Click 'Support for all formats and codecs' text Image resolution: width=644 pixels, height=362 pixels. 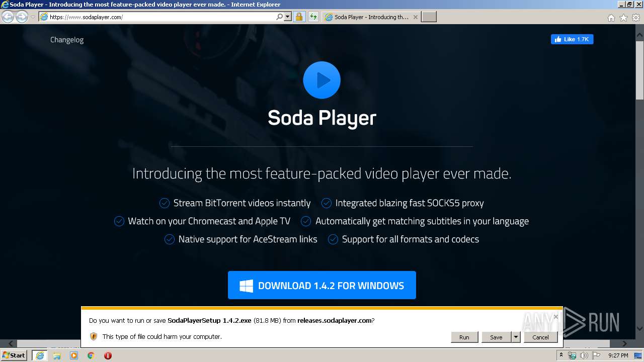(x=411, y=239)
